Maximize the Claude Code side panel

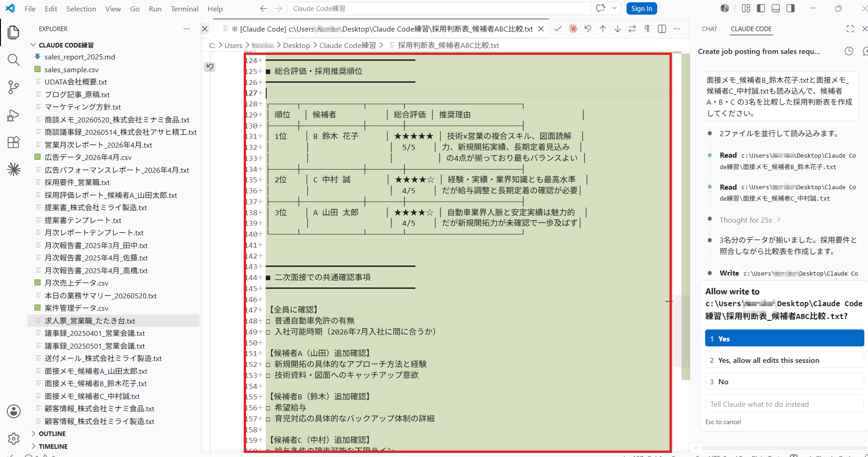click(850, 29)
